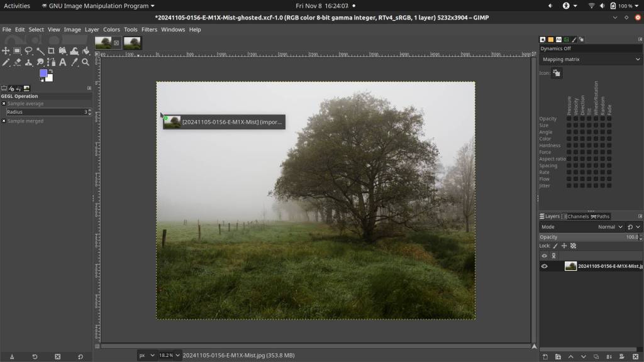Configure the Layers dock tab menu
The image size is (644, 362).
point(640,216)
